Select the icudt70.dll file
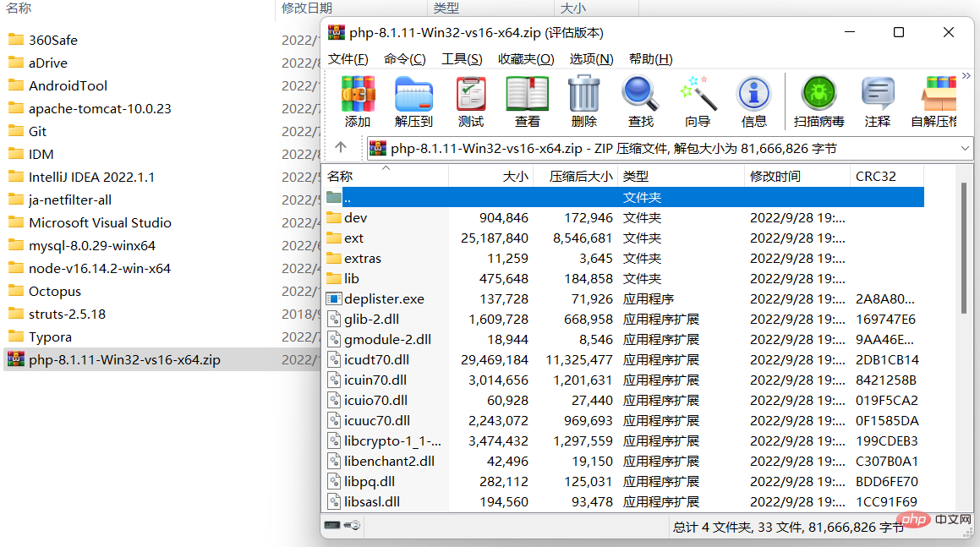This screenshot has width=980, height=547. click(377, 359)
